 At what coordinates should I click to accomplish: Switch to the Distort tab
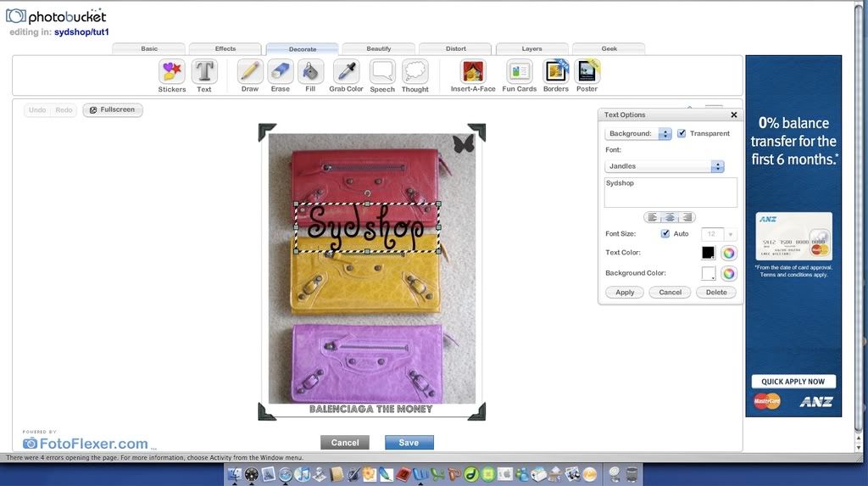(x=455, y=48)
